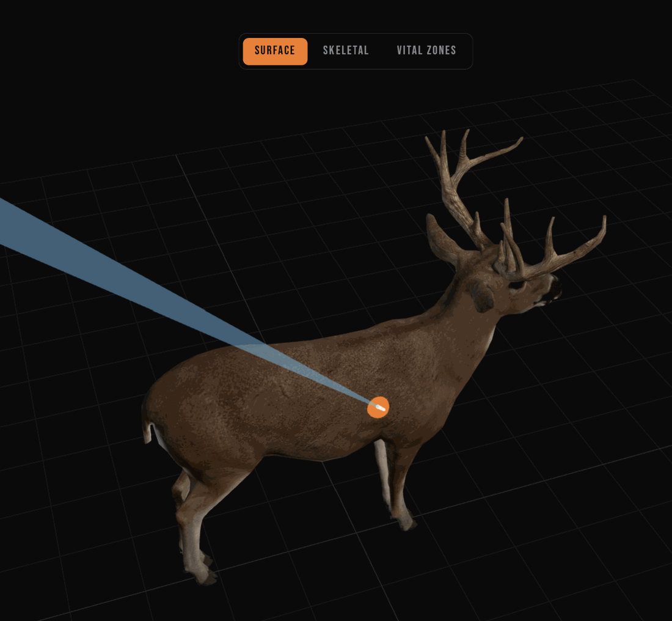672x621 pixels.
Task: Open the Vital Zones tab
Action: (426, 51)
